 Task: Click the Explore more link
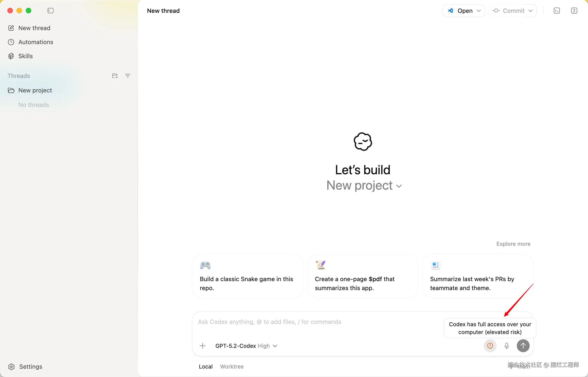513,244
